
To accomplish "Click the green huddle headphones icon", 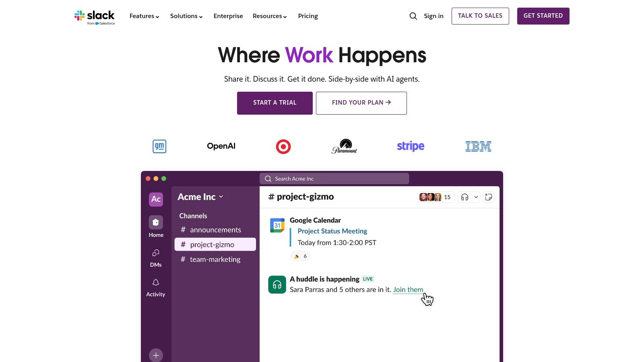I will [x=277, y=285].
